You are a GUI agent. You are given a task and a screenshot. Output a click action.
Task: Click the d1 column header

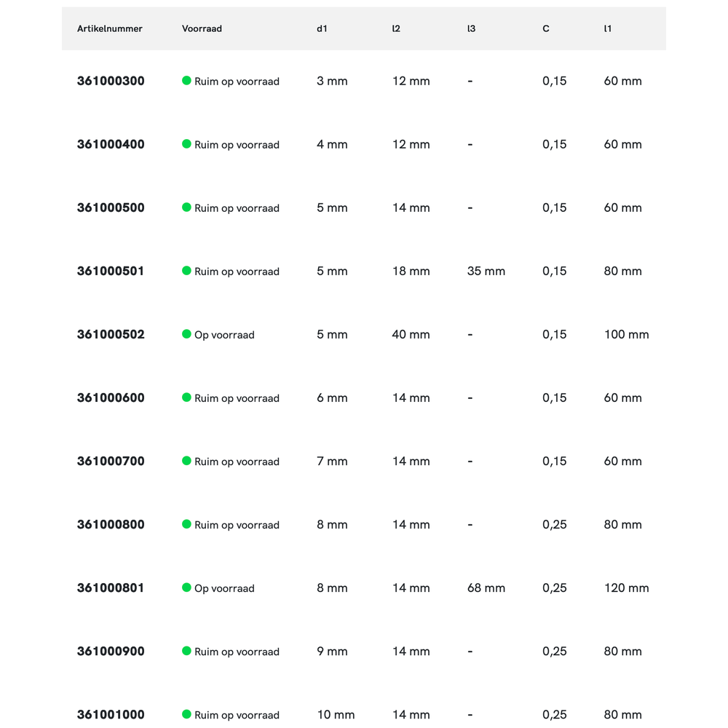[x=322, y=29]
